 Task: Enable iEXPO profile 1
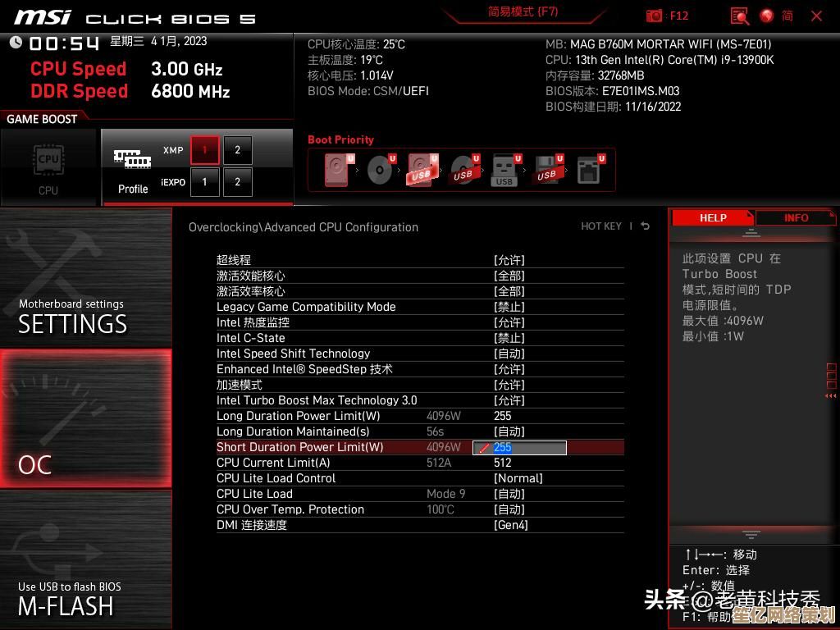point(204,182)
